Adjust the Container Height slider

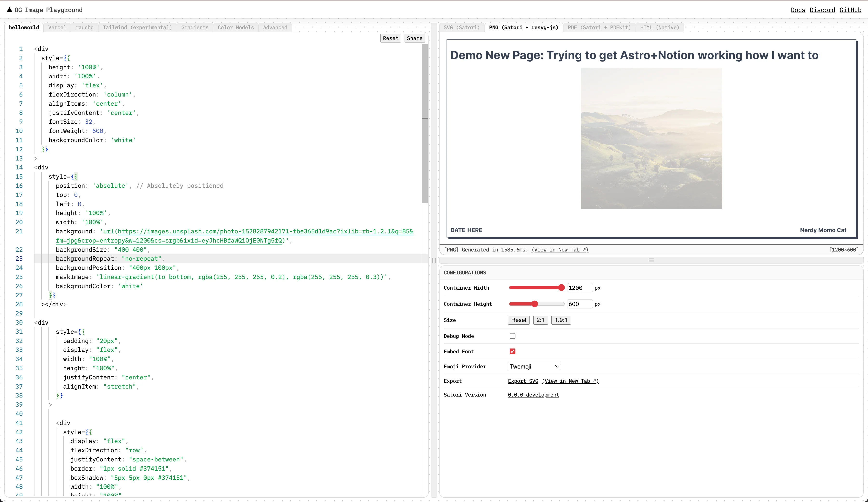click(535, 304)
